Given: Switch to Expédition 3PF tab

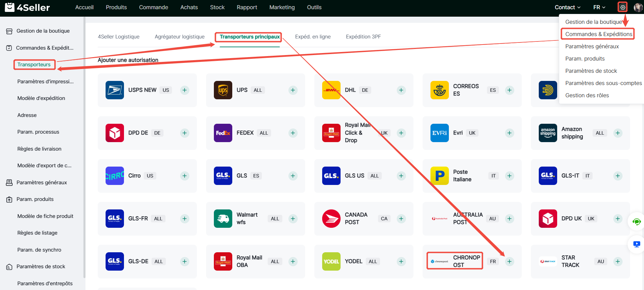Looking at the screenshot, I should point(363,37).
